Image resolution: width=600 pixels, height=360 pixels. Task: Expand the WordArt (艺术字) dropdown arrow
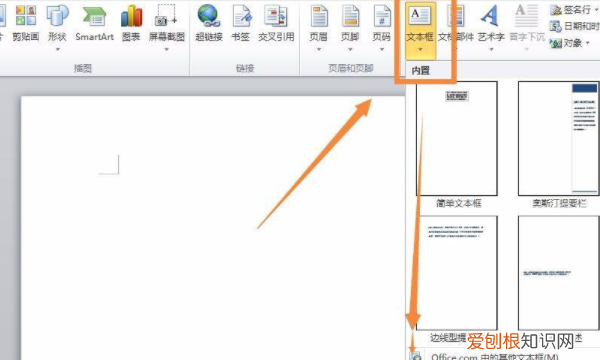(491, 49)
